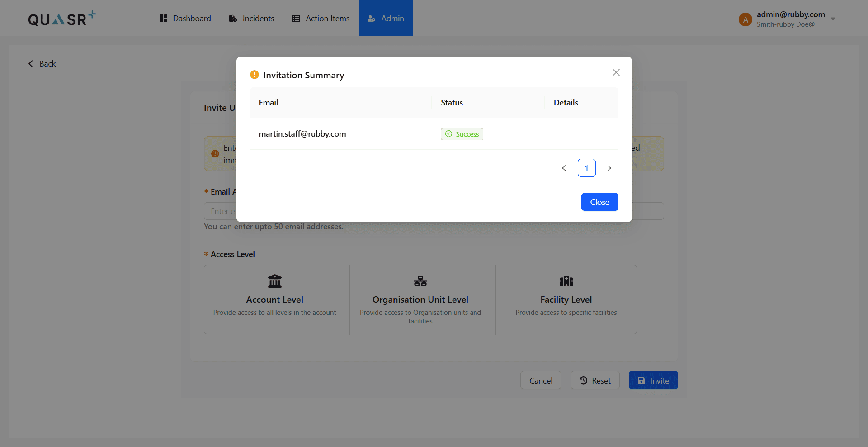Open the Incidents menu item
Screen dimensions: 868x447
(251, 19)
